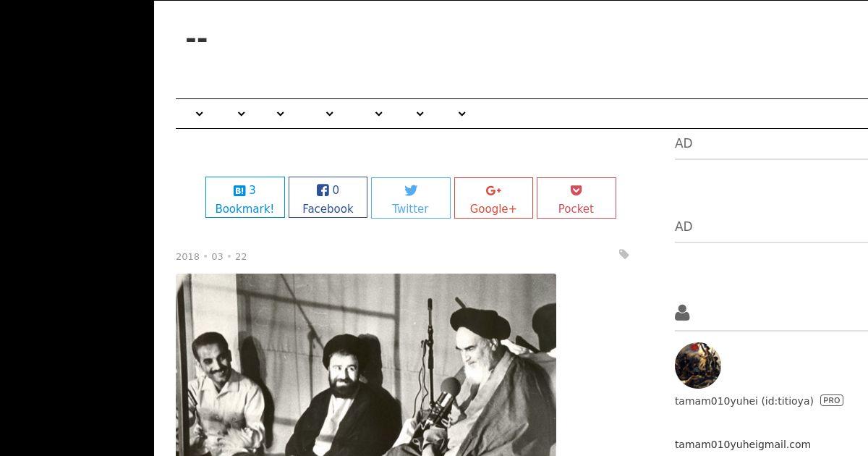This screenshot has height=456, width=868.
Task: Expand the first navigation dropdown chevron
Action: [x=200, y=114]
